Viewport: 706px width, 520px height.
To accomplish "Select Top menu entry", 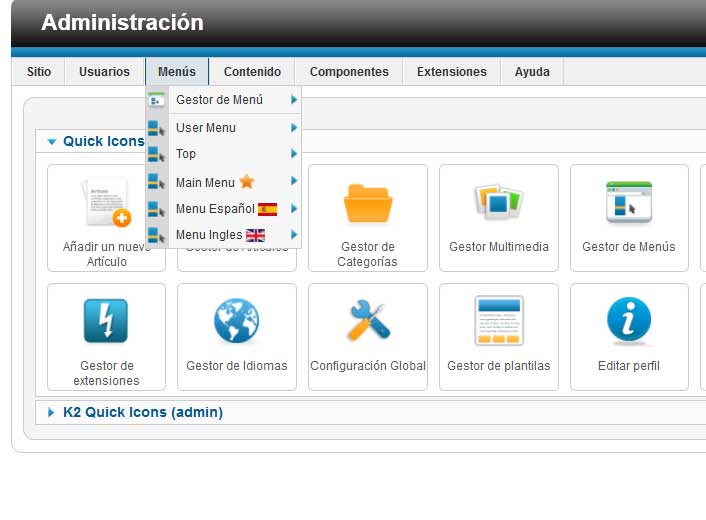I will [x=223, y=154].
